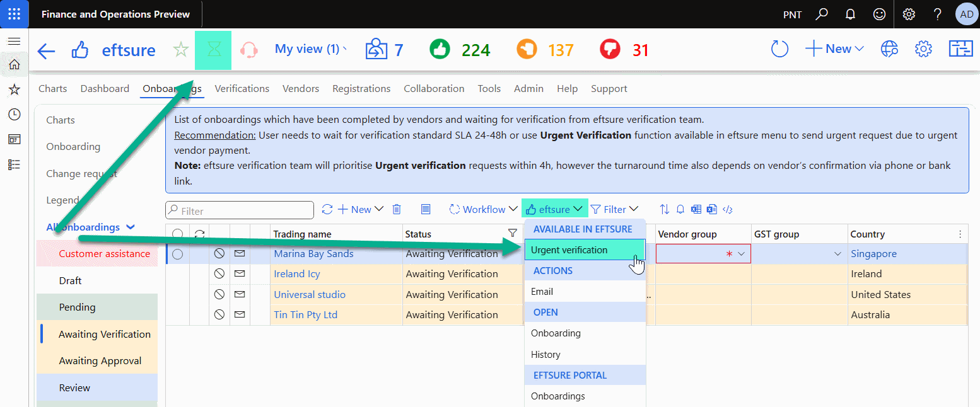980x407 pixels.
Task: Select Awaiting Approval in side list
Action: (97, 361)
